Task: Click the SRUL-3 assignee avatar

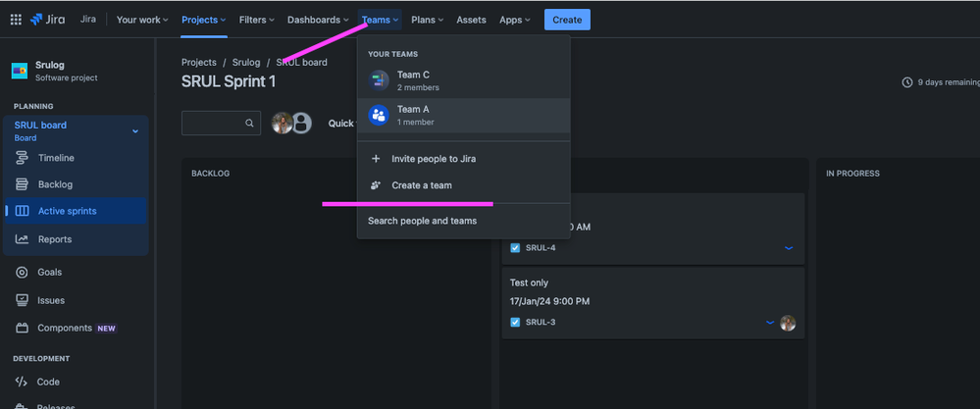Action: [788, 323]
